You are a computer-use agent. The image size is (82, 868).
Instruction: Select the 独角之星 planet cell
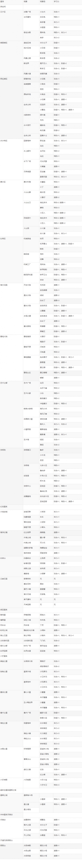[11, 680]
